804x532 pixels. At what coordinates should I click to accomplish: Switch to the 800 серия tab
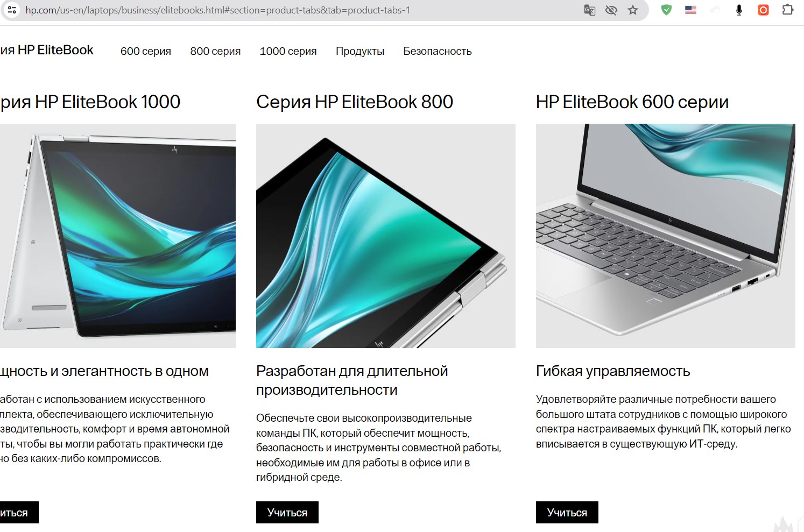215,51
